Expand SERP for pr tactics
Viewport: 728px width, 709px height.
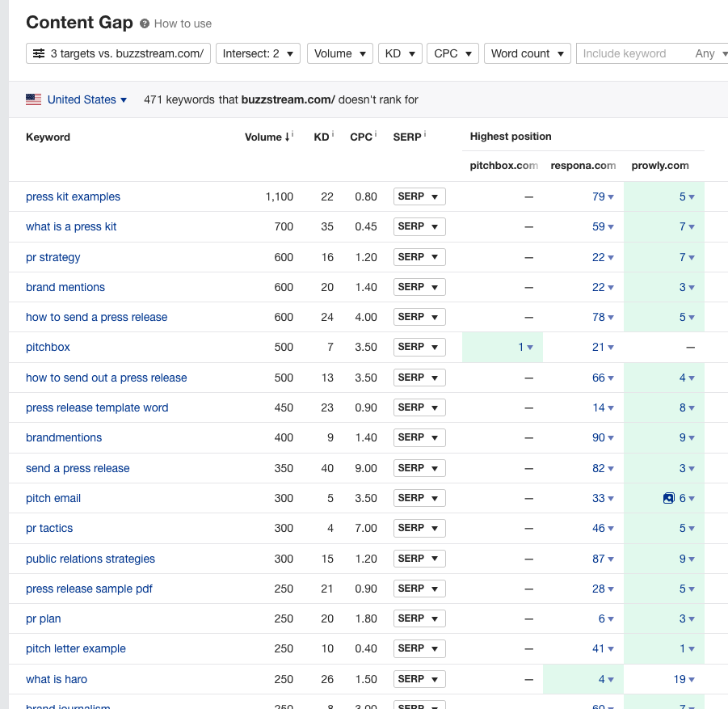point(419,528)
